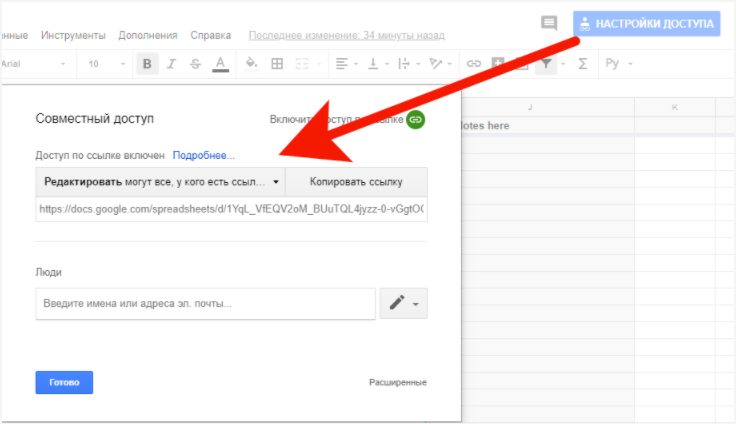Screen dimensions: 736x424
Task: Open the fill color bucket
Action: coord(252,63)
